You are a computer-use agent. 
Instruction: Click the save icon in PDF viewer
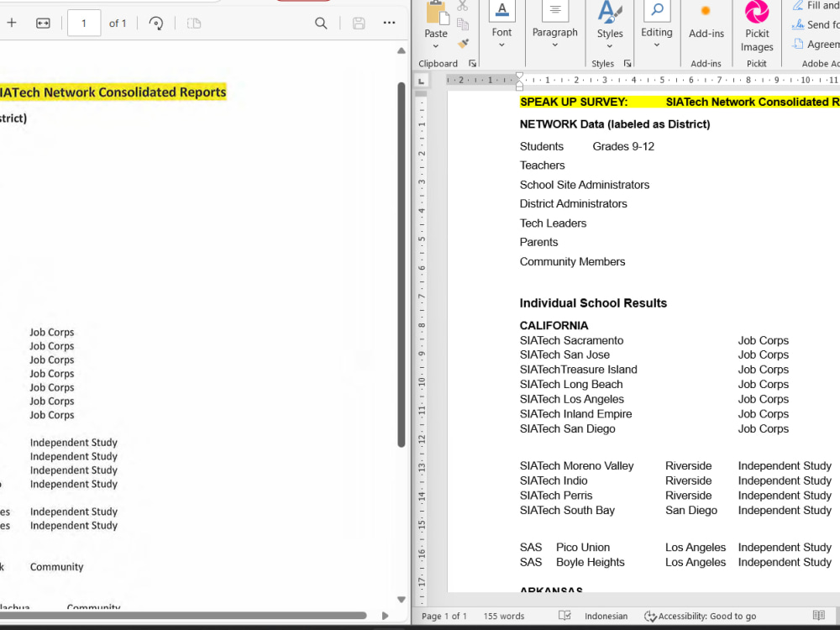[x=359, y=23]
